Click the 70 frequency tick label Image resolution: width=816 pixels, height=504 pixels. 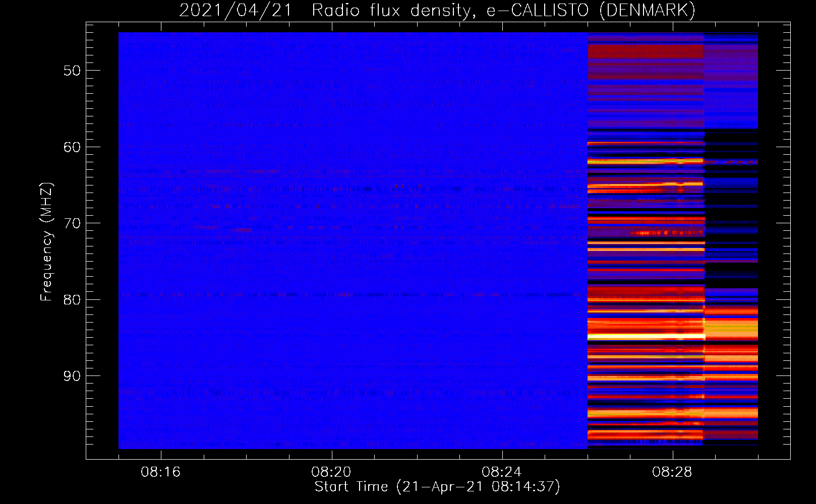72,223
